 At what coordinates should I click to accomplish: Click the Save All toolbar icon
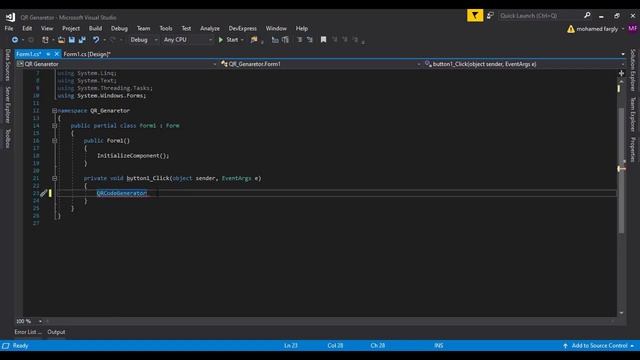point(82,40)
